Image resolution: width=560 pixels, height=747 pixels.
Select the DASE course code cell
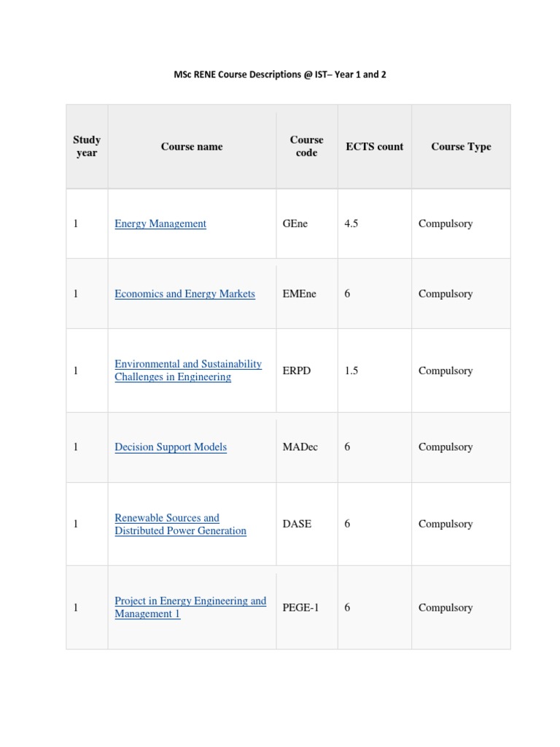coord(297,524)
